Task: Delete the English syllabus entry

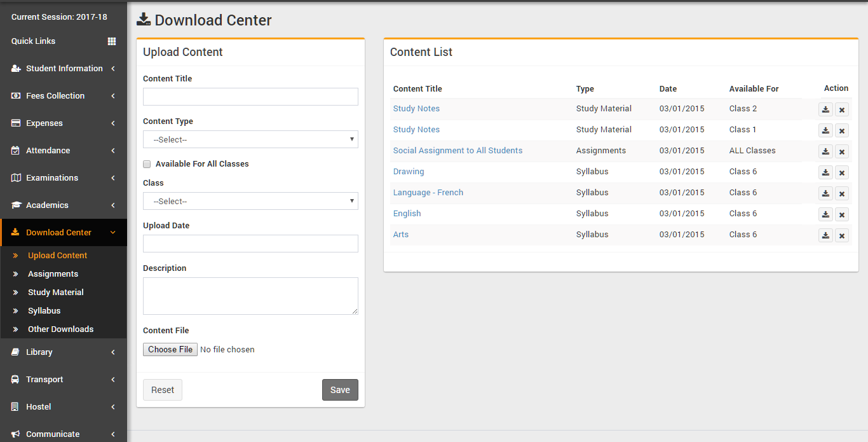Action: tap(842, 214)
